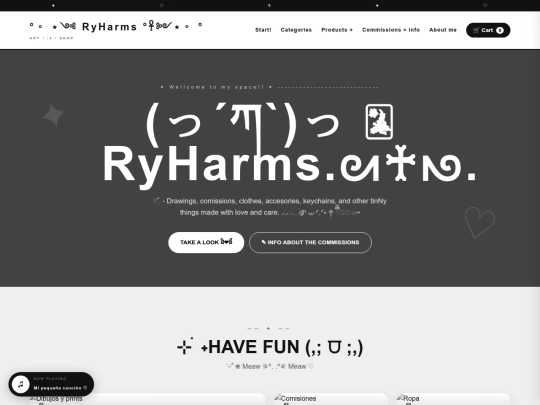The image size is (540, 405).
Task: Click the shopping cart icon
Action: click(x=476, y=30)
